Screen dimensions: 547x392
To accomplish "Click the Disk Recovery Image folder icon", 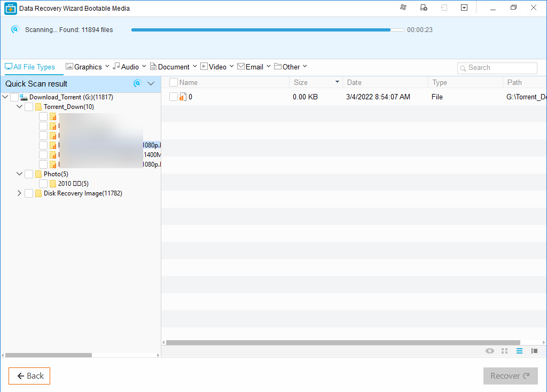I will tap(38, 193).
